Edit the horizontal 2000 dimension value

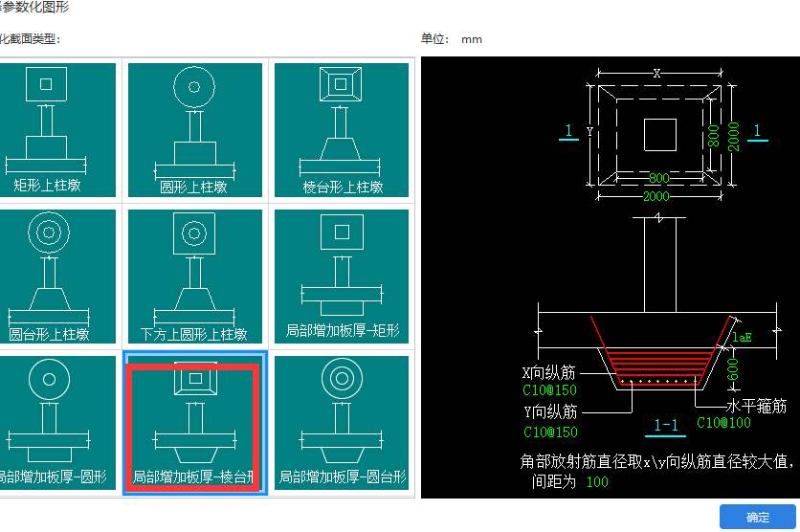tap(656, 196)
